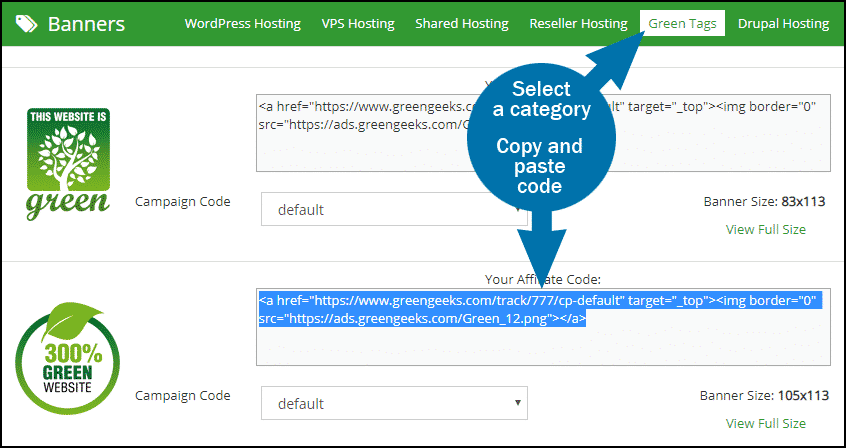Click the 300% Green Website badge
846x448 pixels.
pos(67,358)
